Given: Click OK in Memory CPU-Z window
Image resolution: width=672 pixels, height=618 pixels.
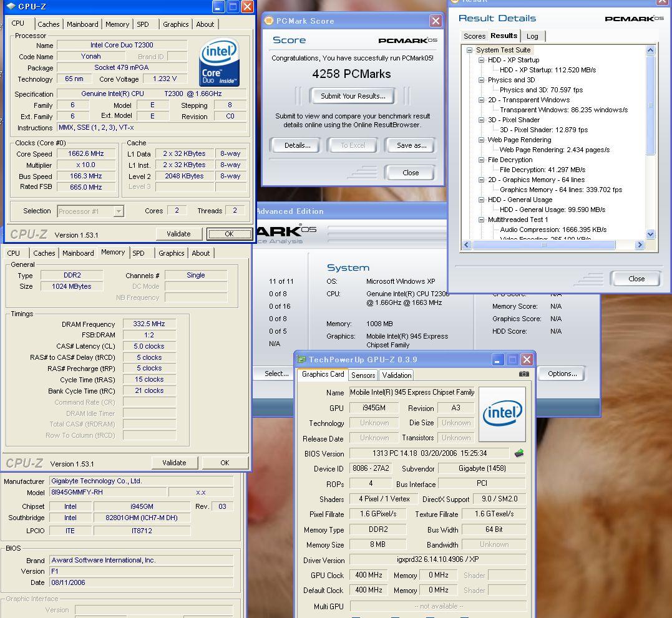Looking at the screenshot, I should coord(225,463).
